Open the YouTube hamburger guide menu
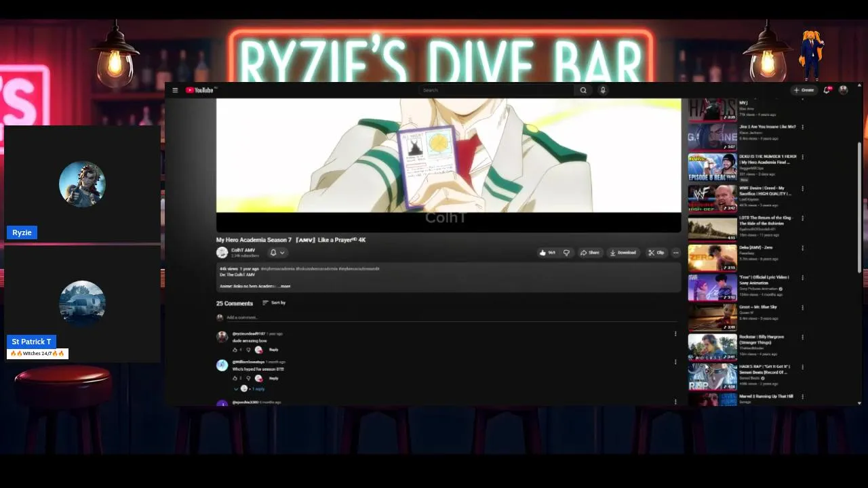Screen dimensions: 868x488 (x=175, y=90)
